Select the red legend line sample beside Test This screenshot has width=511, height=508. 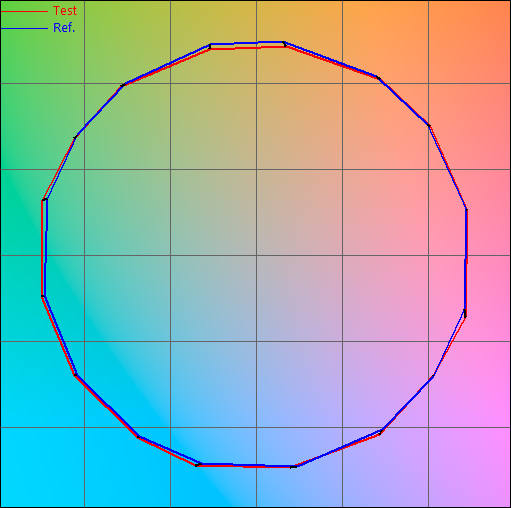point(24,11)
